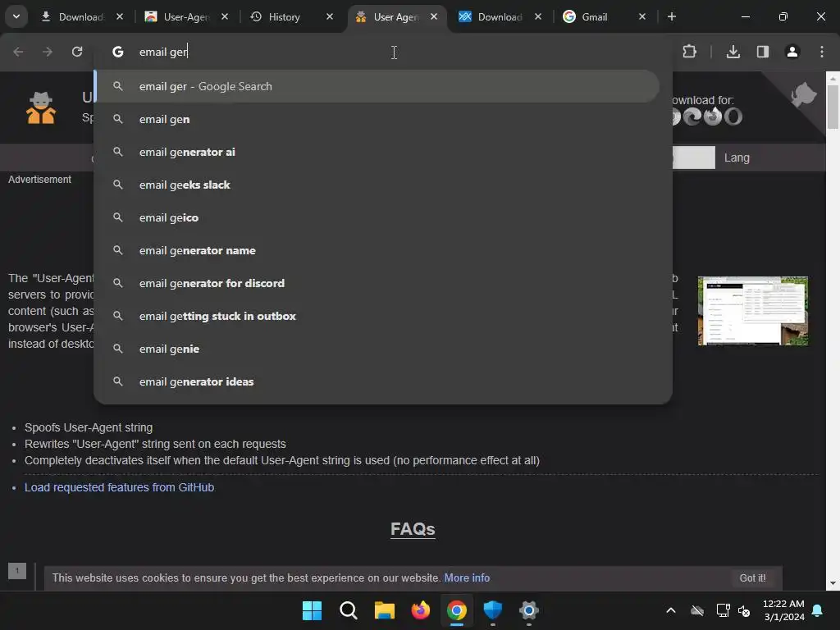
Task: Open the display network tray icon
Action: pyautogui.click(x=723, y=610)
